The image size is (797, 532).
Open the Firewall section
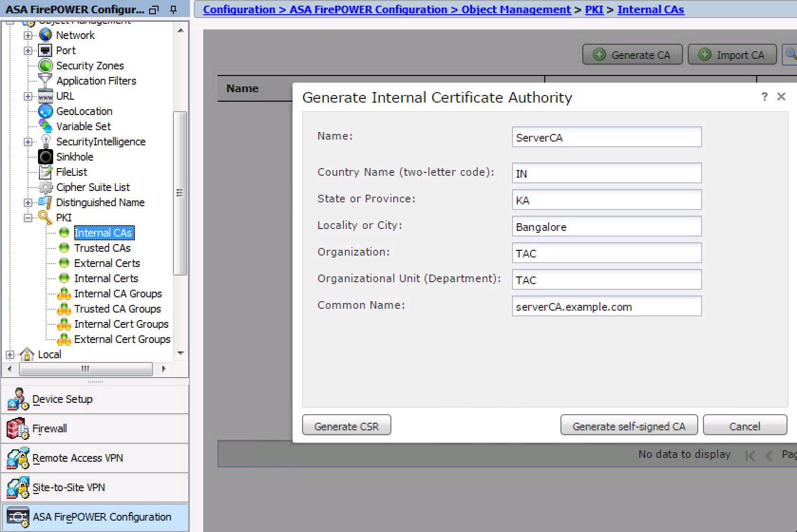pyautogui.click(x=95, y=429)
